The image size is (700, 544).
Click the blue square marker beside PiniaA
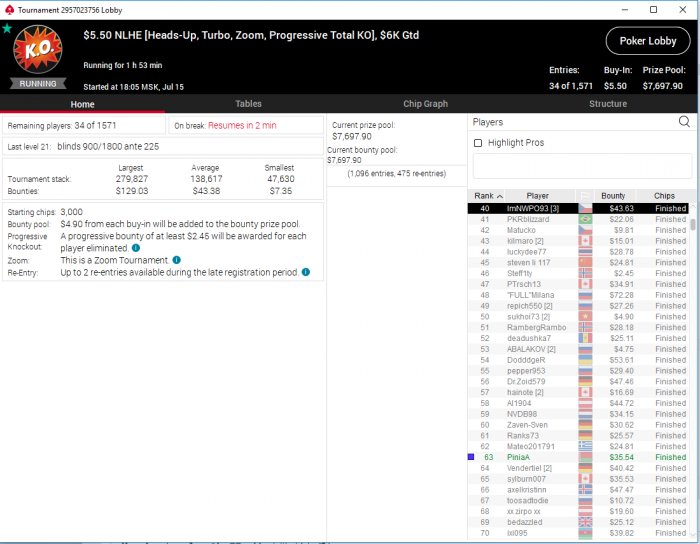click(x=471, y=457)
